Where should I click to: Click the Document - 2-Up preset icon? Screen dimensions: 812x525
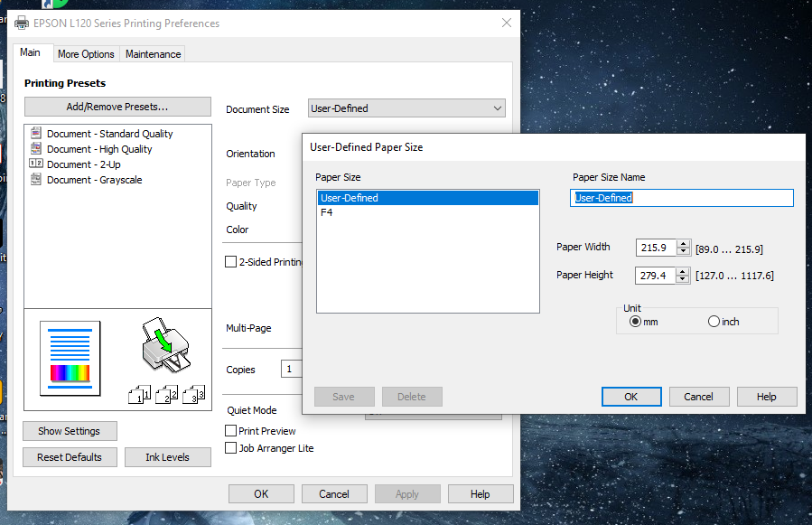coord(36,164)
